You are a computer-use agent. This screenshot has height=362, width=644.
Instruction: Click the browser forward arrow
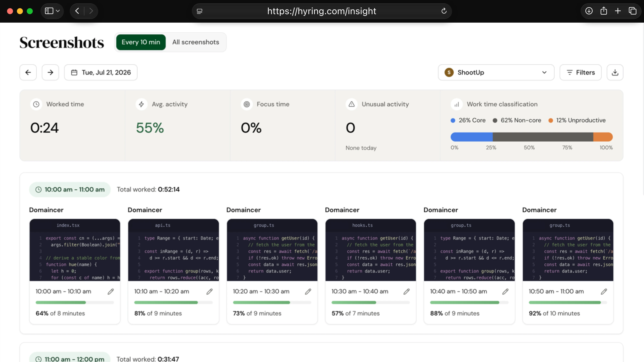[x=91, y=11]
